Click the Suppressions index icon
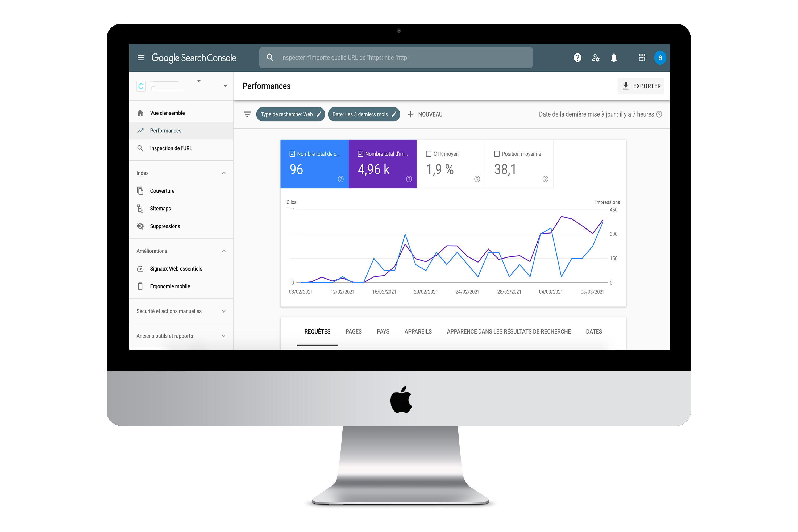The image size is (798, 532). [141, 226]
